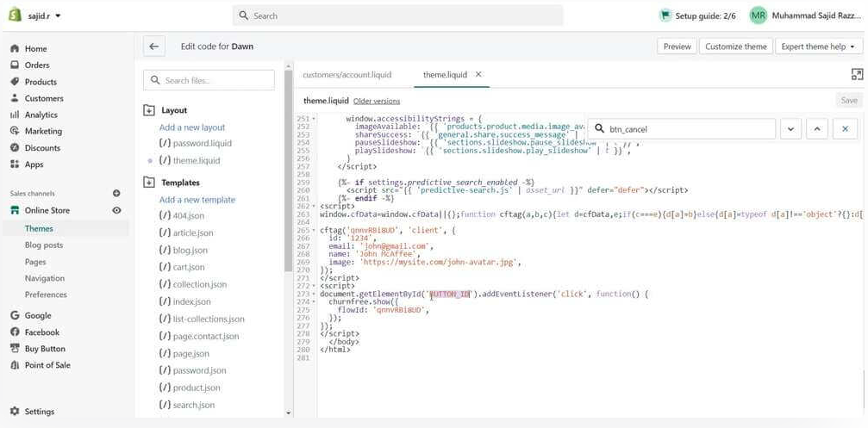The image size is (868, 428).
Task: Open theme.liquid in file list
Action: click(x=196, y=160)
